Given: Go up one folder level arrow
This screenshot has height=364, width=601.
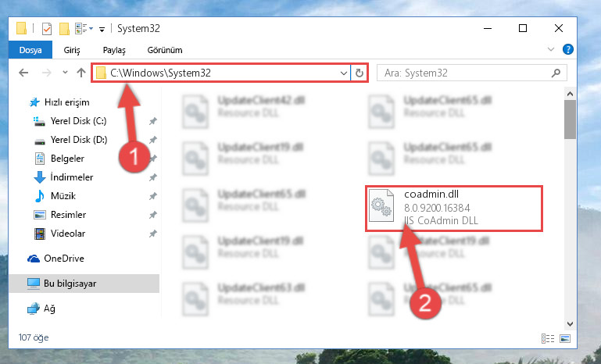Looking at the screenshot, I should [80, 73].
